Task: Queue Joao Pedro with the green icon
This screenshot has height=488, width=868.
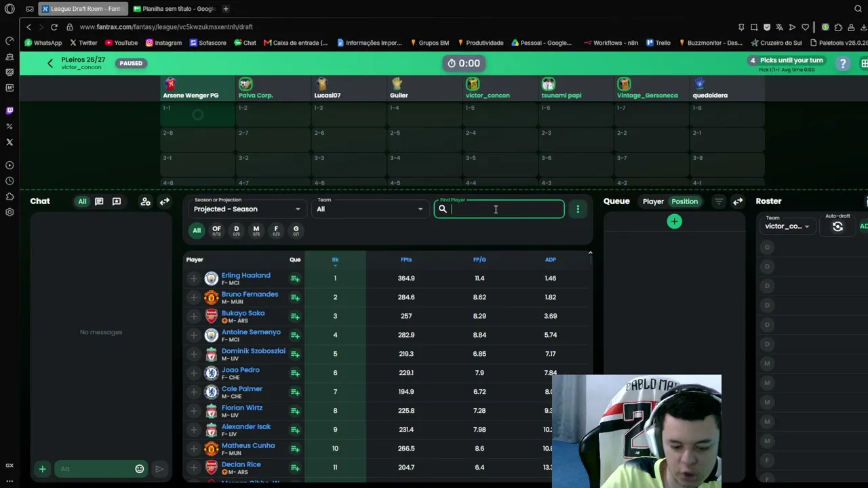Action: click(295, 373)
